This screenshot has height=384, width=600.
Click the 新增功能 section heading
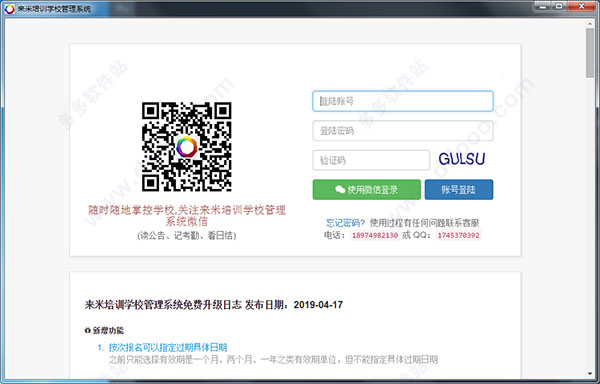click(104, 330)
